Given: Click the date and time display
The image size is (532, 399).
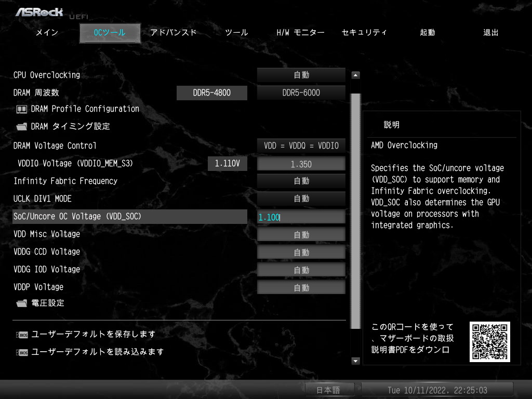Looking at the screenshot, I should pyautogui.click(x=437, y=390).
